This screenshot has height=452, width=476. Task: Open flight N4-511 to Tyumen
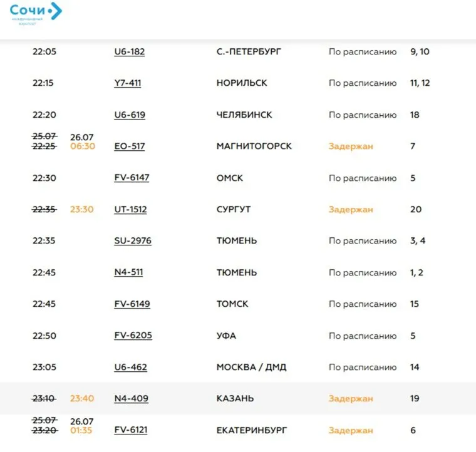tap(128, 272)
